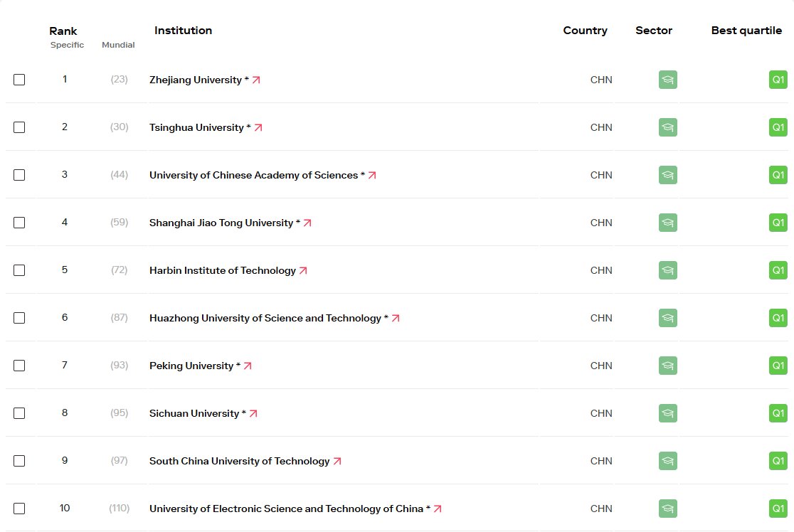Click CHN country cell for Peking University
This screenshot has width=794, height=532.
tap(601, 366)
